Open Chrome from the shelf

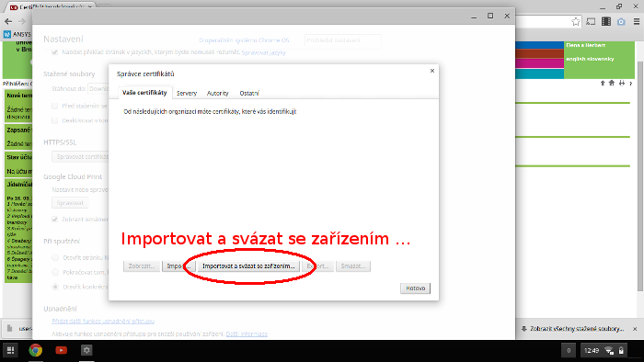point(36,350)
